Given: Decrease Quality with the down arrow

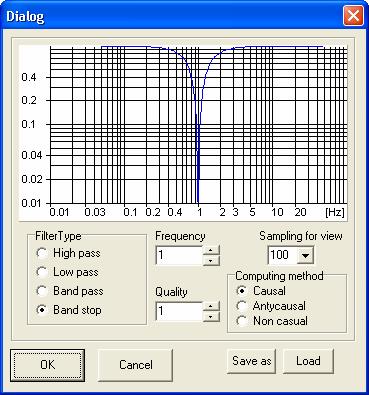Looking at the screenshot, I should 211,316.
